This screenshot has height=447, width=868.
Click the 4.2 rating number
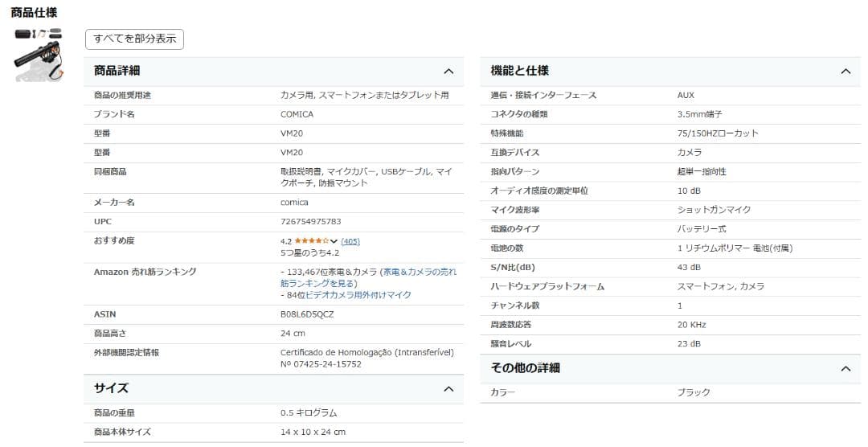pos(285,241)
